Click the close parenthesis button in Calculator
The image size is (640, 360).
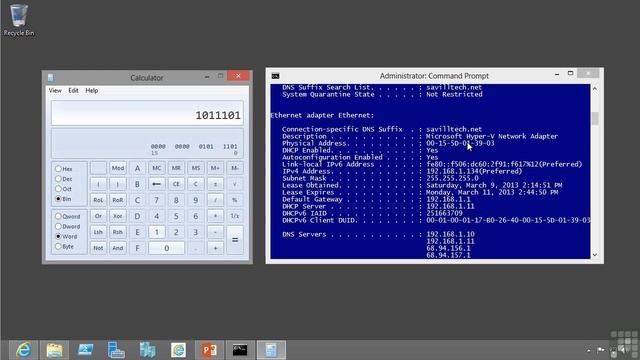pyautogui.click(x=118, y=184)
